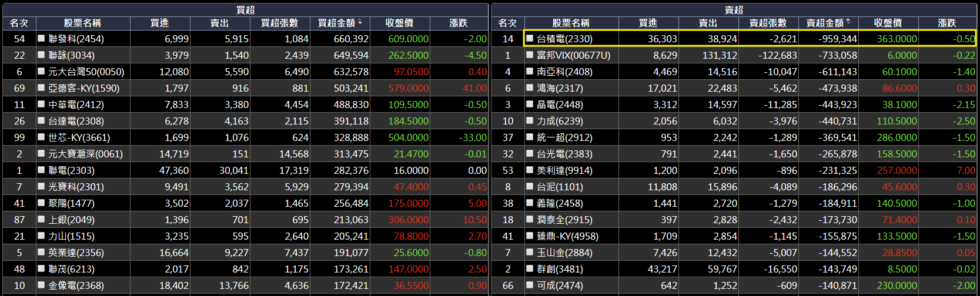Open stock name 金像電(2368)

[x=76, y=285]
